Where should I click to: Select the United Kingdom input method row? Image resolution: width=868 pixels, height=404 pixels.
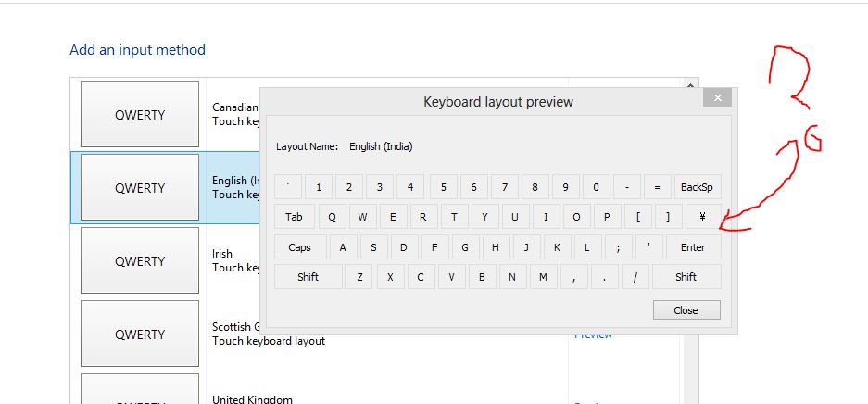coord(376,388)
